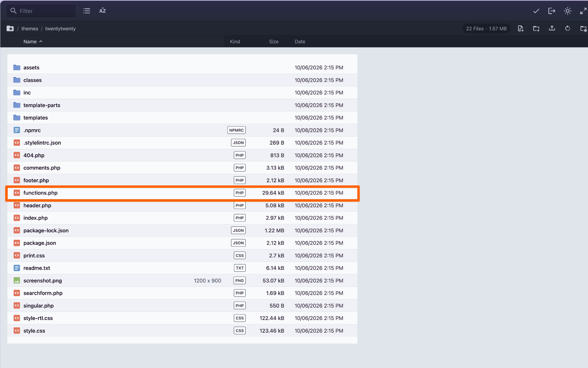Select the 404.php file
Viewport: 588px width, 368px height.
click(182, 155)
